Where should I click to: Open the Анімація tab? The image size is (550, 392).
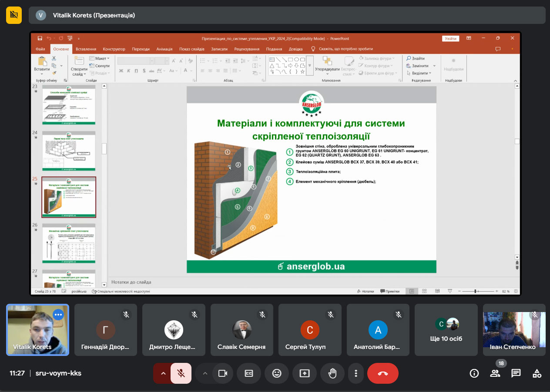(164, 49)
